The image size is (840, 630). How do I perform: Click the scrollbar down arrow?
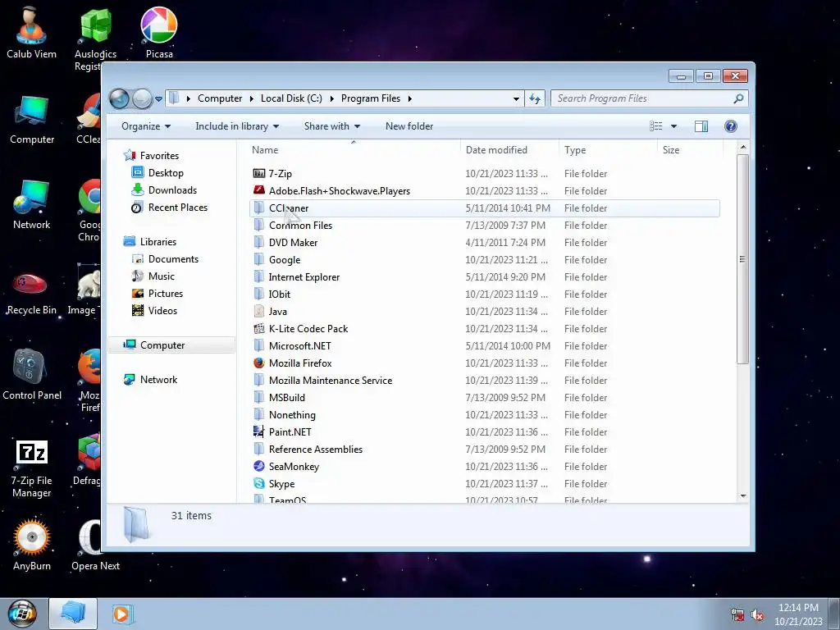[x=743, y=496]
